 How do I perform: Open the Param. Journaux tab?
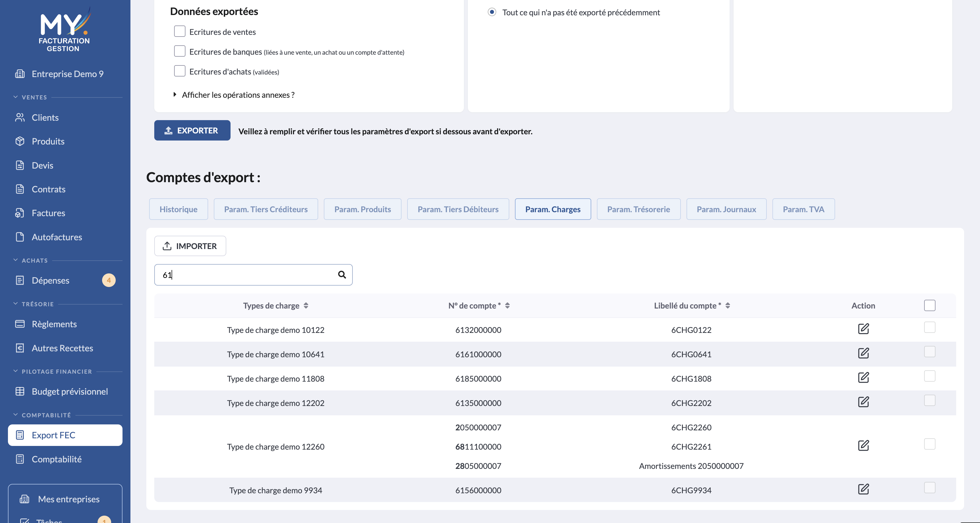726,209
